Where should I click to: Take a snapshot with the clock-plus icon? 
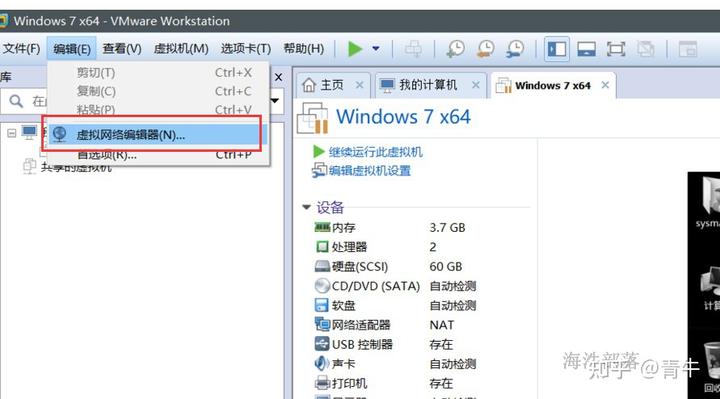(x=456, y=49)
